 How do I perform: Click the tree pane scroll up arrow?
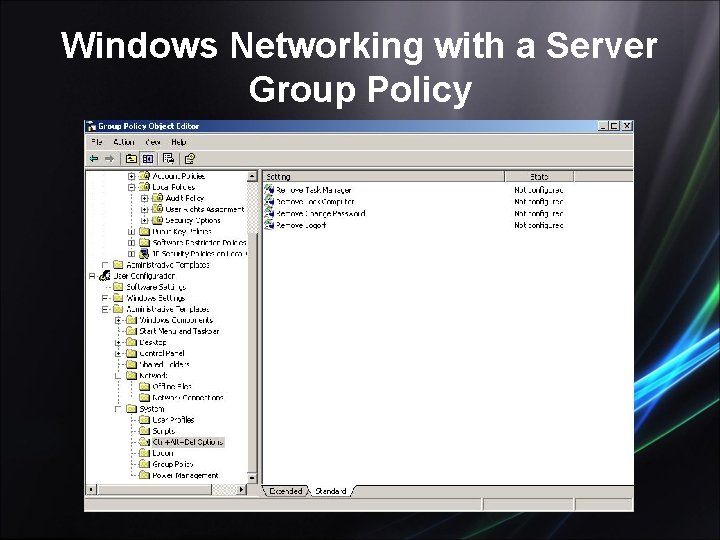252,176
